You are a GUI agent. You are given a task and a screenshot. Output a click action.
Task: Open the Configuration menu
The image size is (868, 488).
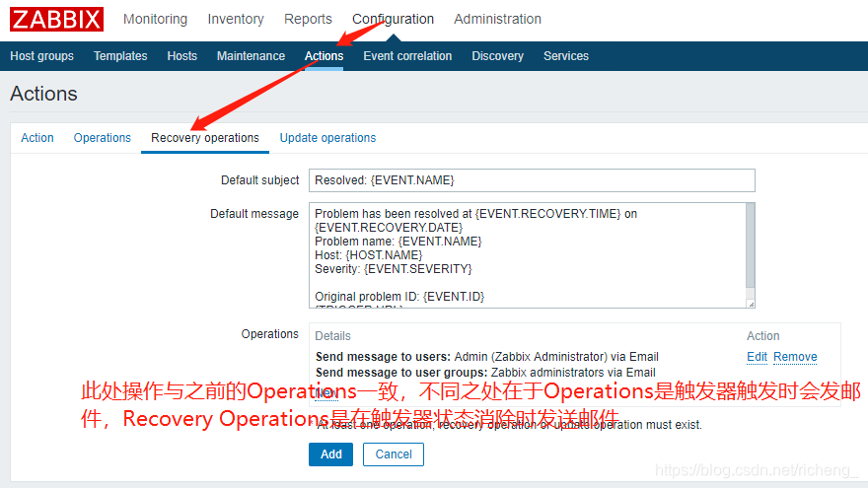click(x=393, y=19)
